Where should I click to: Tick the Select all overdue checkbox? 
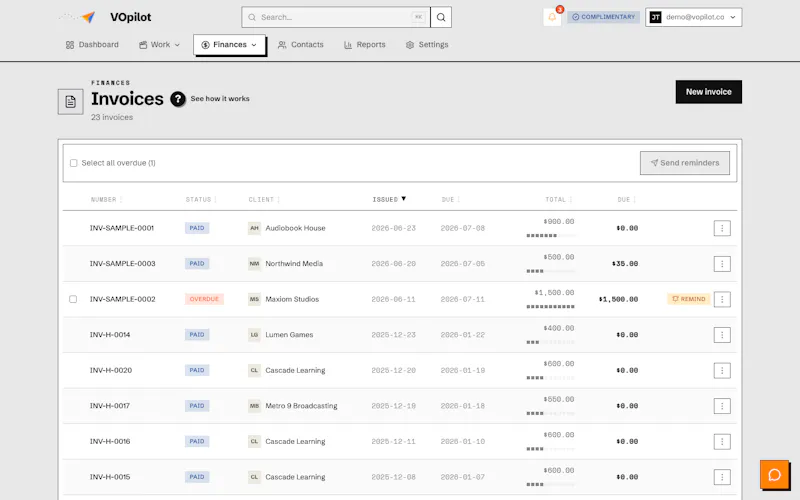(73, 163)
